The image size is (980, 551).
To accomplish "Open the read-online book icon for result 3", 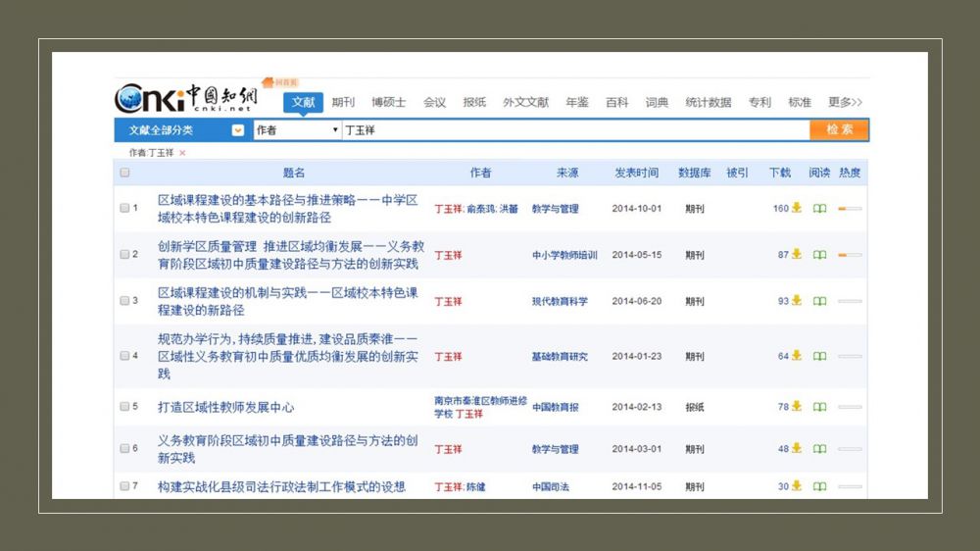I will (x=819, y=301).
